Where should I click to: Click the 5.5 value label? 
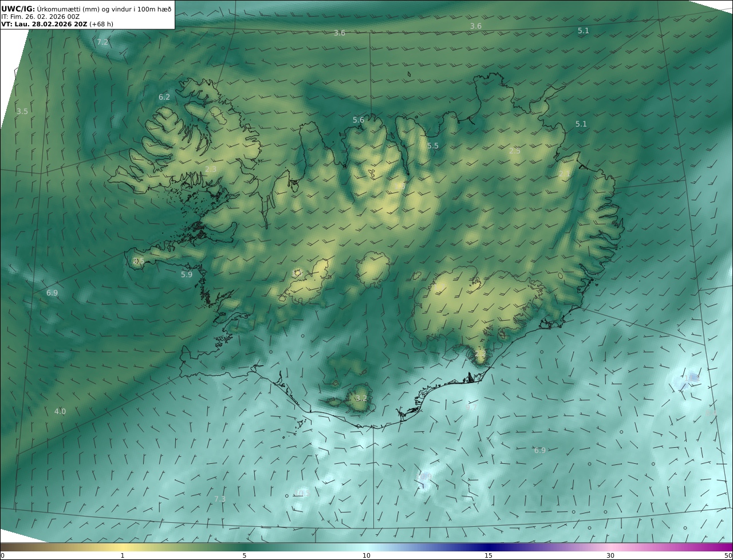[433, 146]
